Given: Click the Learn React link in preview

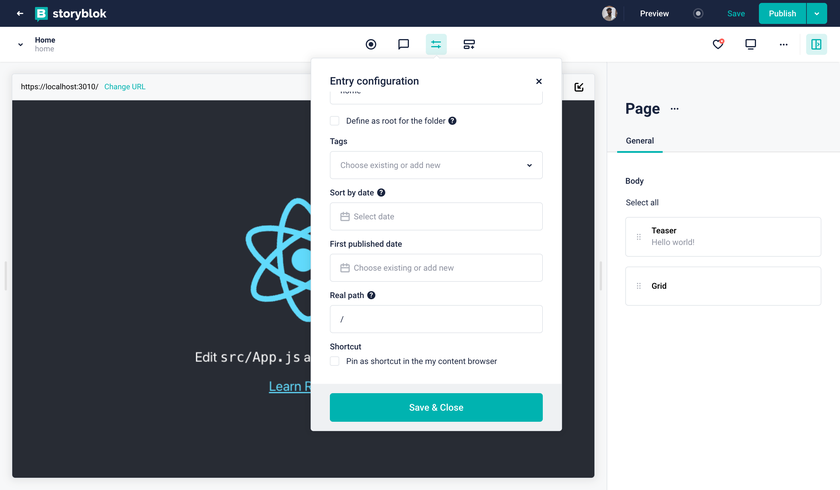Looking at the screenshot, I should pos(290,386).
